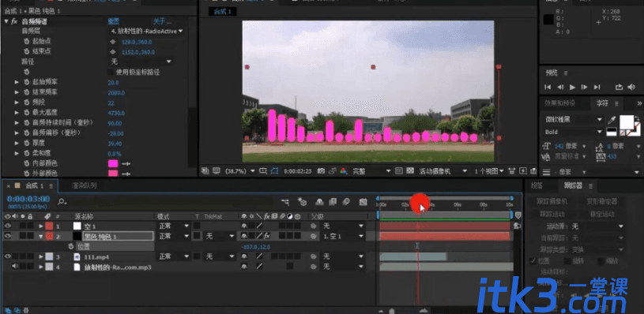644x314 pixels.
Task: Click the position stopwatch under 黑色 纯色 1
Action: click(x=70, y=246)
